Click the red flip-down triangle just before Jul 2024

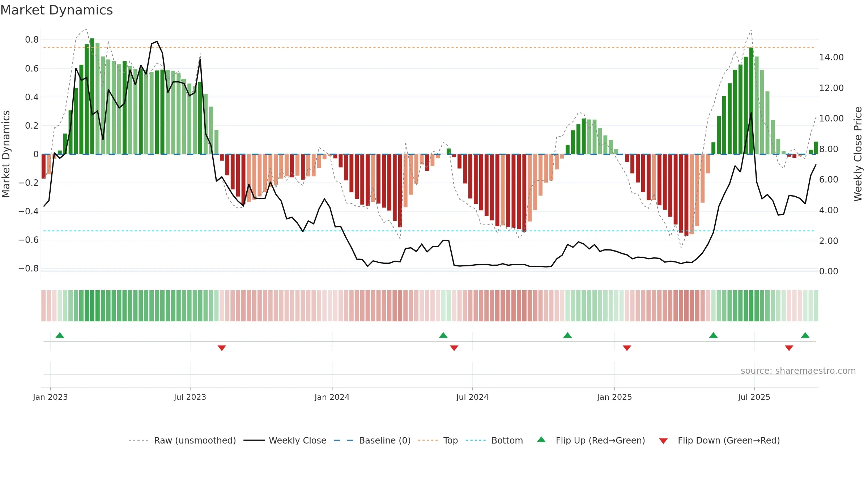coord(454,348)
